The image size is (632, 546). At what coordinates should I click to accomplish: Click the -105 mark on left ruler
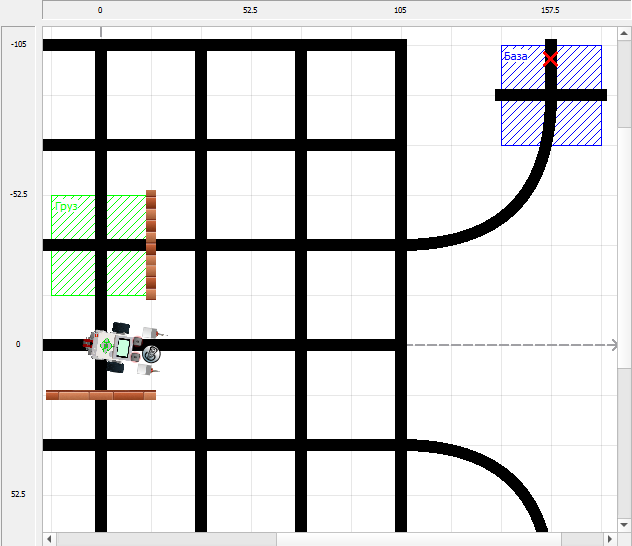[18, 45]
